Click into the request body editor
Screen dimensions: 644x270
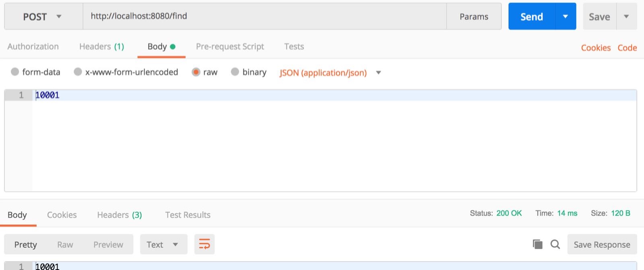tap(334, 141)
